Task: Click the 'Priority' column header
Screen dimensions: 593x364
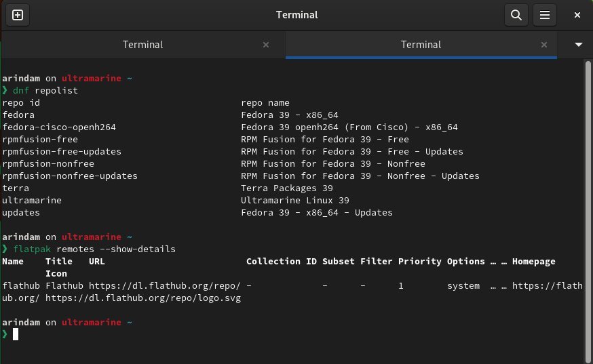Action: 420,261
